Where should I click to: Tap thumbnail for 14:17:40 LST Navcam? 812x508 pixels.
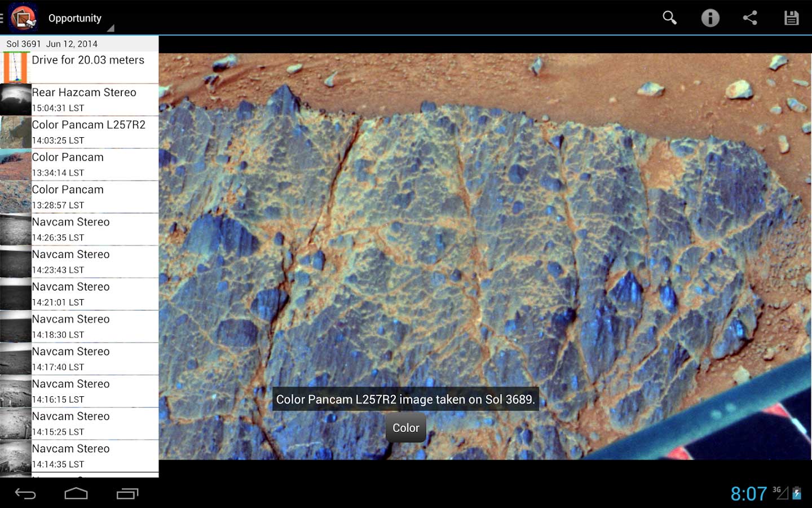point(15,358)
